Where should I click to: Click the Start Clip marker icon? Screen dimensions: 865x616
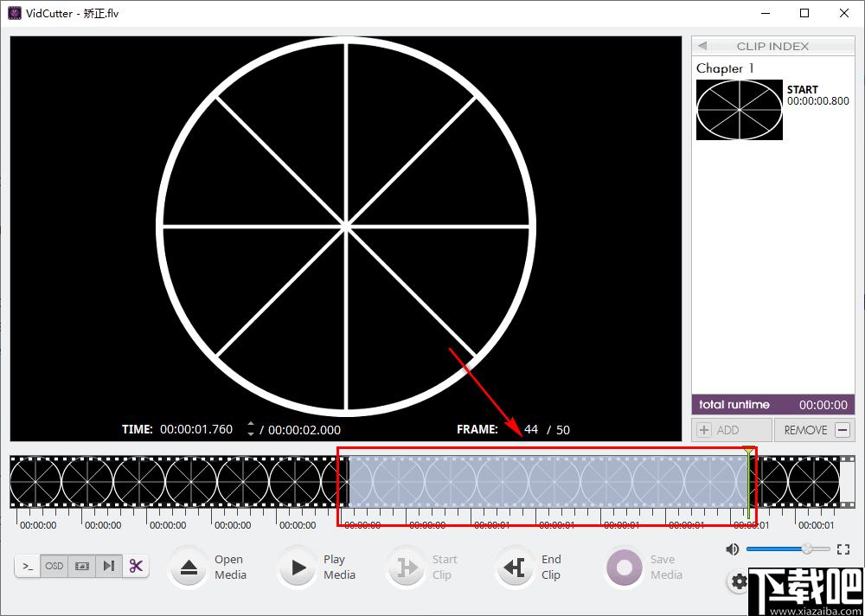[407, 567]
